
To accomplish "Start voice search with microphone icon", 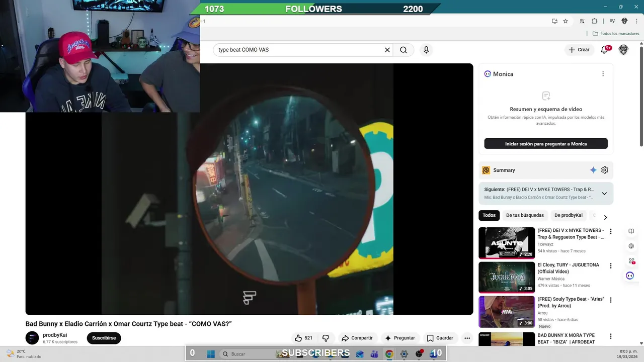I will pyautogui.click(x=426, y=50).
